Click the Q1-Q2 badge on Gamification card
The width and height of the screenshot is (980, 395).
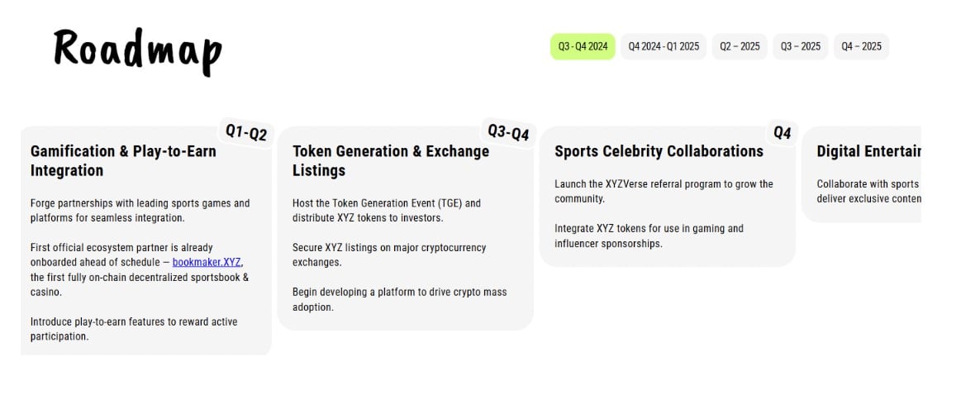coord(246,132)
